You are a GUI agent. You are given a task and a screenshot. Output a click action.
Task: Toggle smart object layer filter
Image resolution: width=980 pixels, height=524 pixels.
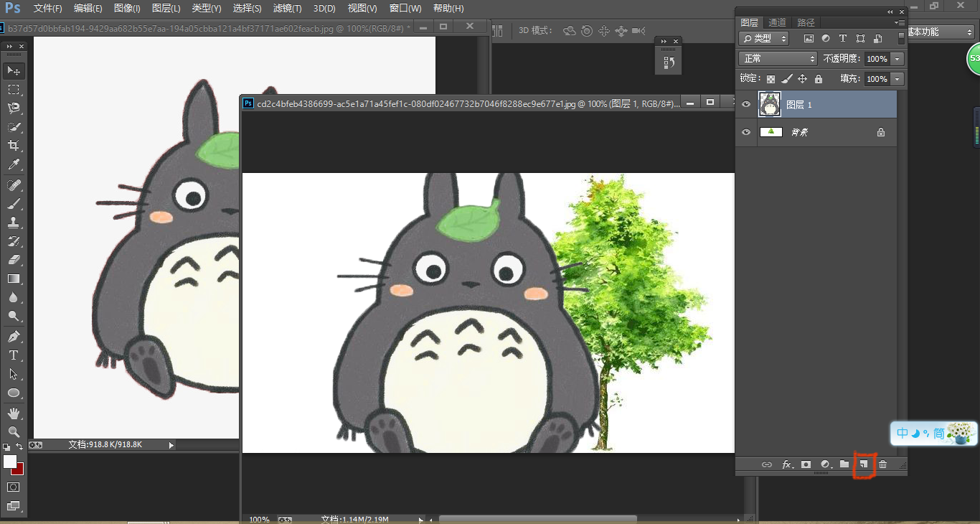877,39
